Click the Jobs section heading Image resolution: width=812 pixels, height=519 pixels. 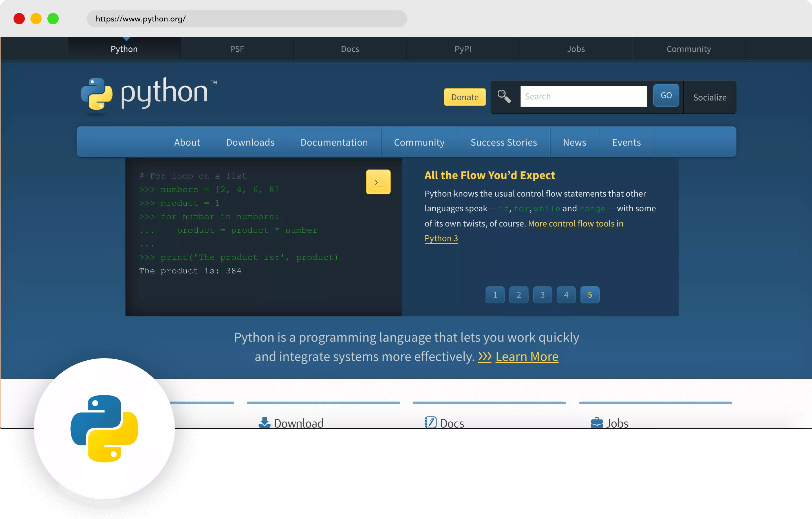tap(617, 423)
